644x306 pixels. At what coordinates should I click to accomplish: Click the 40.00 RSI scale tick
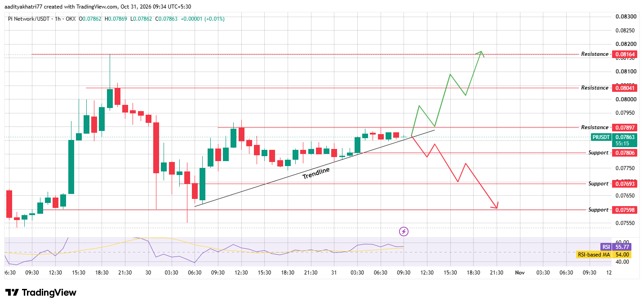(x=622, y=262)
